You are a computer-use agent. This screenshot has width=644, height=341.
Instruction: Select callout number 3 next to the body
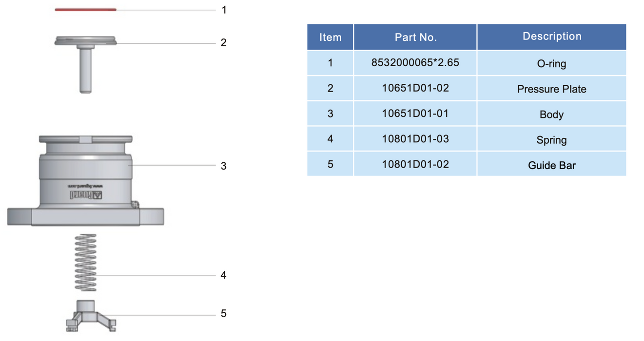[223, 166]
